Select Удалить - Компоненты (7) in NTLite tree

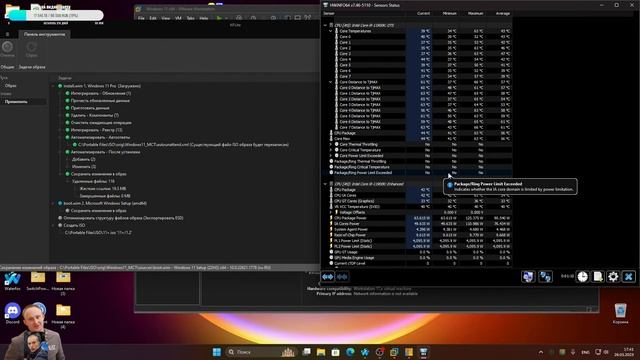pyautogui.click(x=95, y=116)
